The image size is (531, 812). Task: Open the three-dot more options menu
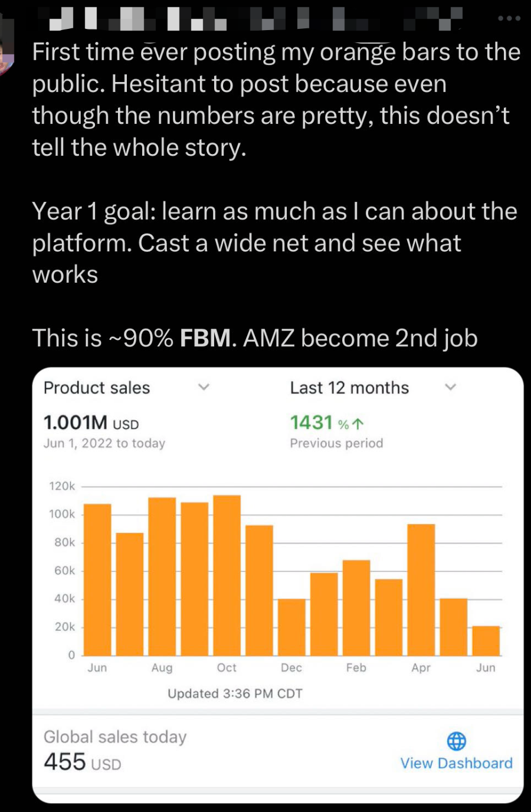(x=509, y=18)
